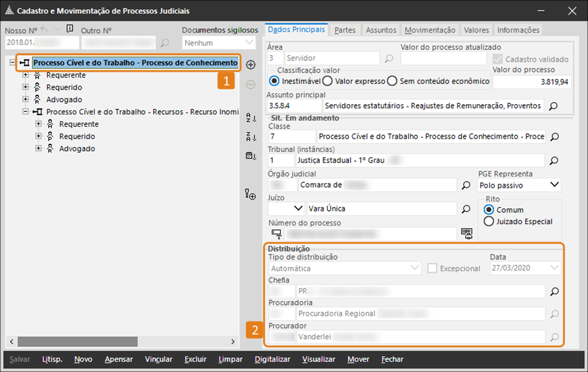Sort tree descending with the Z-A icon
Viewport: 588px width, 372px height.
pyautogui.click(x=250, y=137)
